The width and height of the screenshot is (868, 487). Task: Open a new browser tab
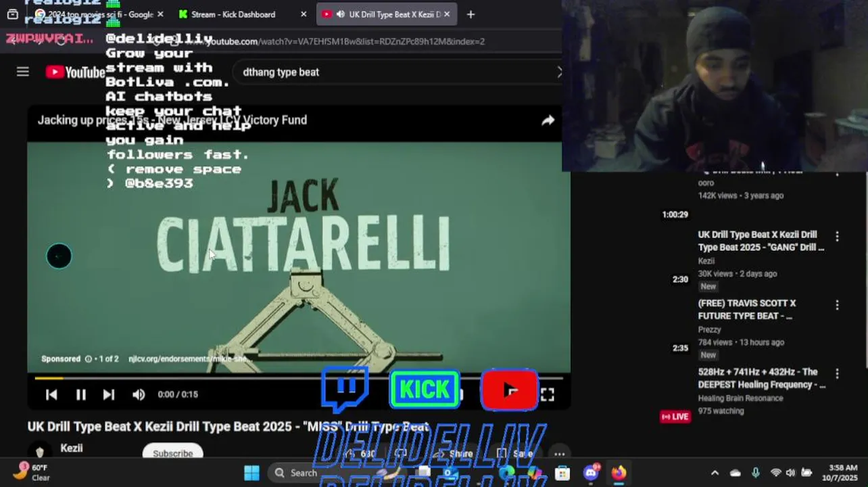coord(471,14)
